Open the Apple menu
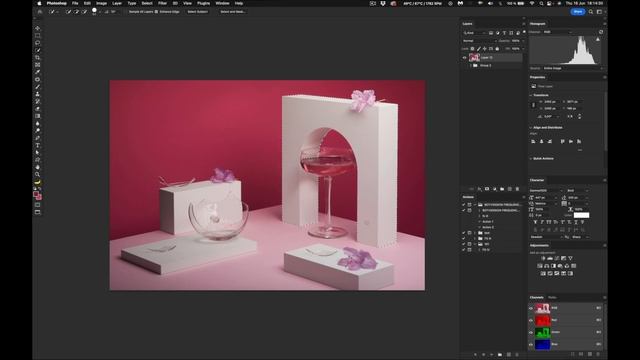 click(40, 3)
